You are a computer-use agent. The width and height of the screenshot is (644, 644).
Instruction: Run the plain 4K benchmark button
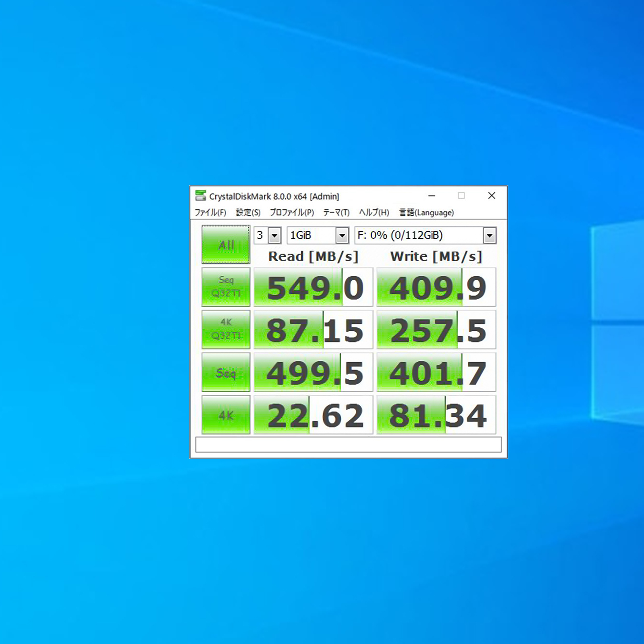click(226, 415)
